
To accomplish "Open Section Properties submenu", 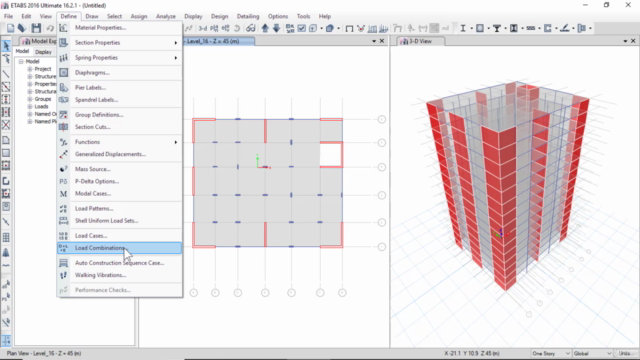I will click(119, 42).
